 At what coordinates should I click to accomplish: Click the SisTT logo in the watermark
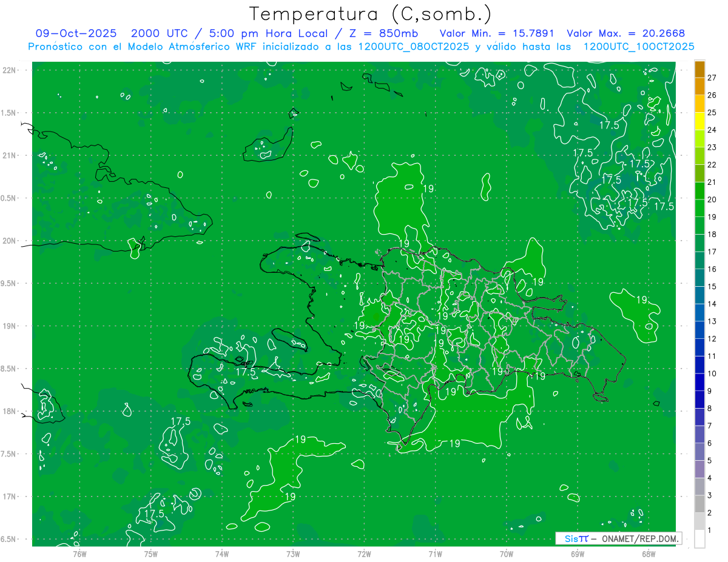coord(576,538)
